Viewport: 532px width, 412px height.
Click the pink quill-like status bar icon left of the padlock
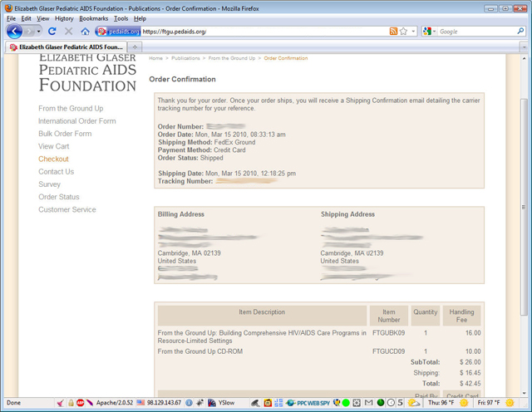pos(60,403)
